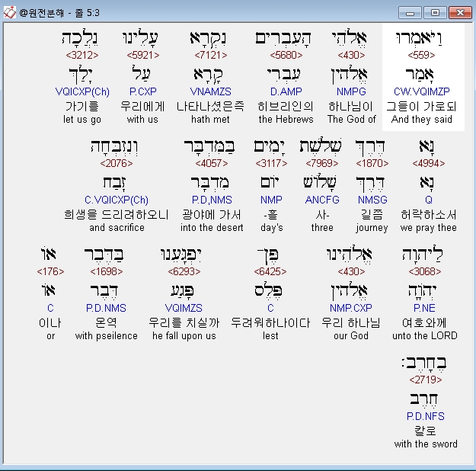
Task: Select the parsing code P.NE
Action: coord(424,308)
